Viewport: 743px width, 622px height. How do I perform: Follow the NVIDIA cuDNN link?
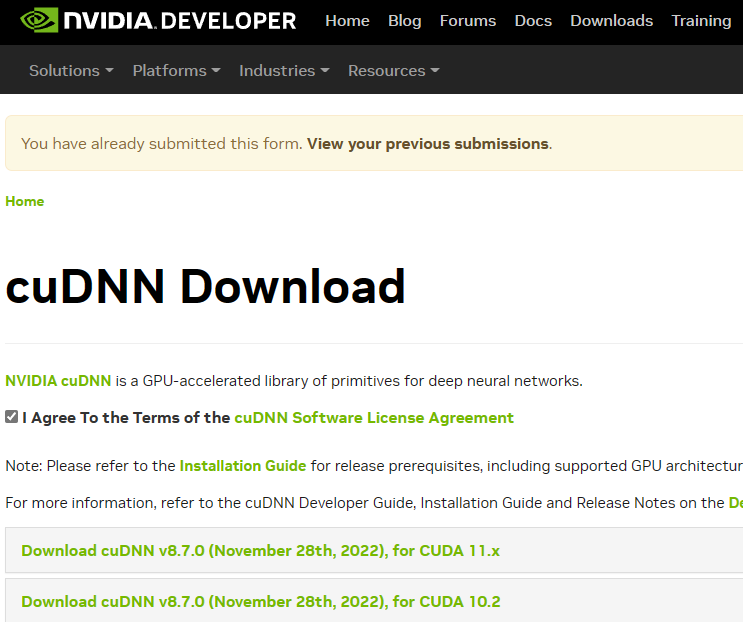point(58,381)
